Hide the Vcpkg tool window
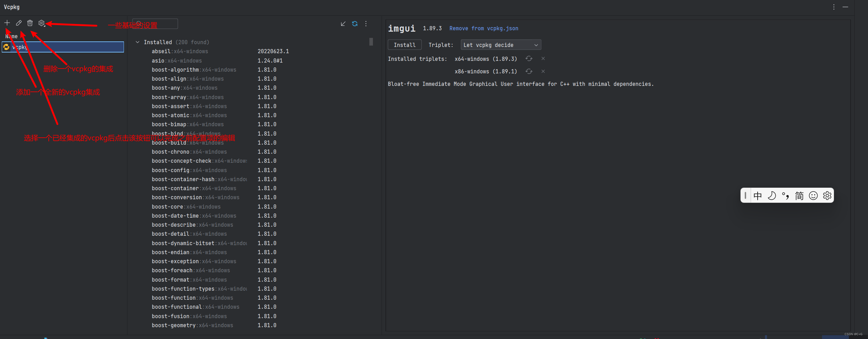 (845, 7)
